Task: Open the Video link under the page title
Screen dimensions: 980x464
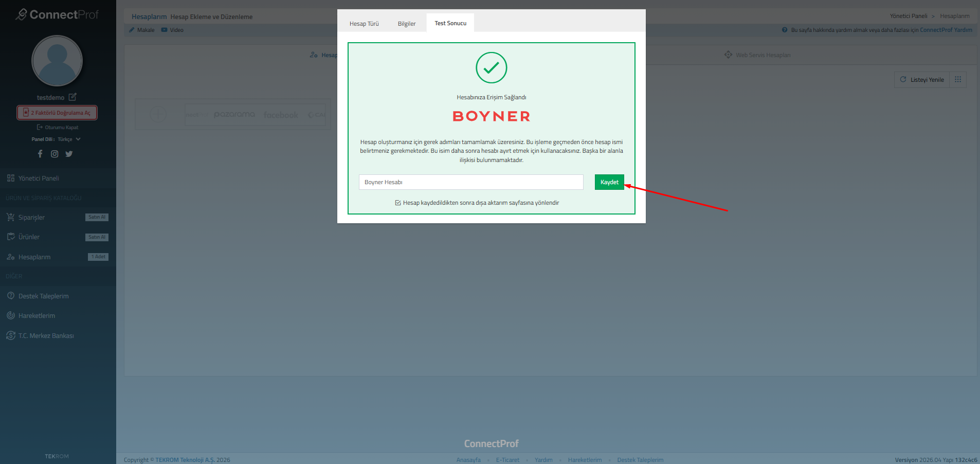Action: pos(172,30)
